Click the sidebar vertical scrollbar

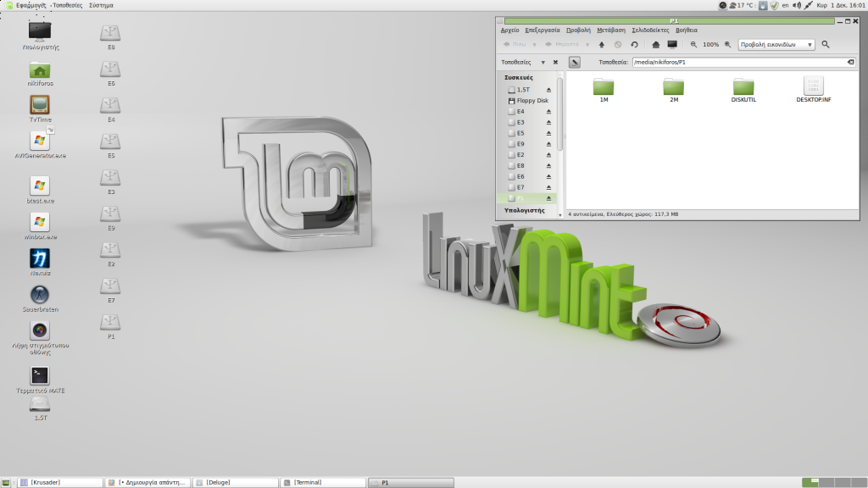point(559,114)
